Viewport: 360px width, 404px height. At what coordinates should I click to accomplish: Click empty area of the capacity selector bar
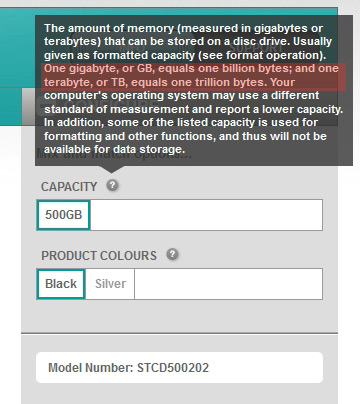click(206, 215)
